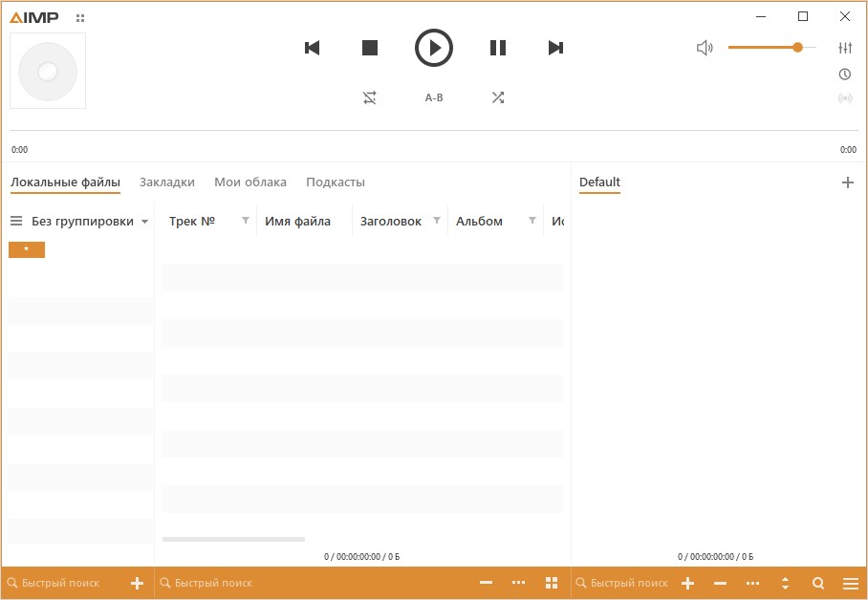Image resolution: width=868 pixels, height=600 pixels.
Task: Sort by Альбом column header
Action: click(x=479, y=222)
